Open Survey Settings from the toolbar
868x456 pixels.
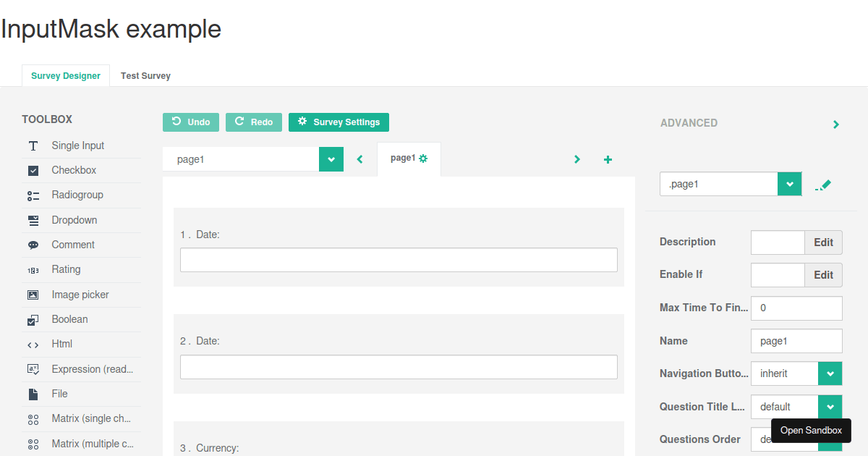coord(339,122)
